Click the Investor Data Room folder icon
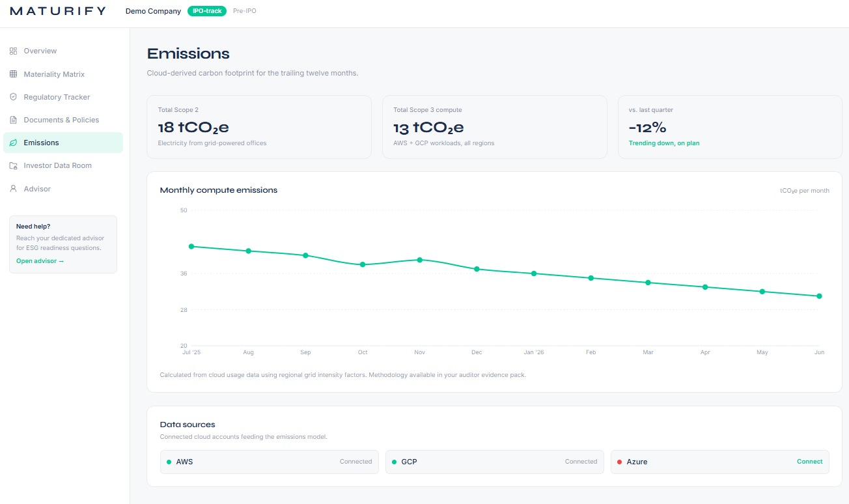Image resolution: width=849 pixels, height=504 pixels. (13, 165)
